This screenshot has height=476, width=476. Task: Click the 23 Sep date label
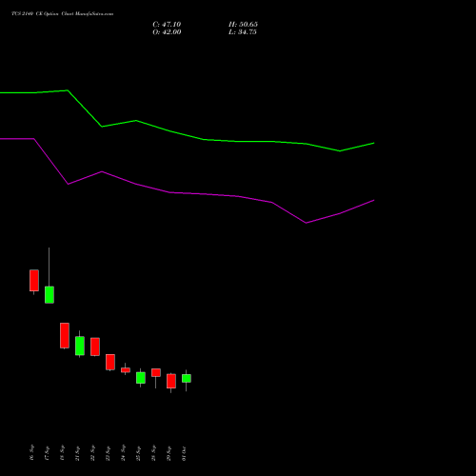coord(108,453)
